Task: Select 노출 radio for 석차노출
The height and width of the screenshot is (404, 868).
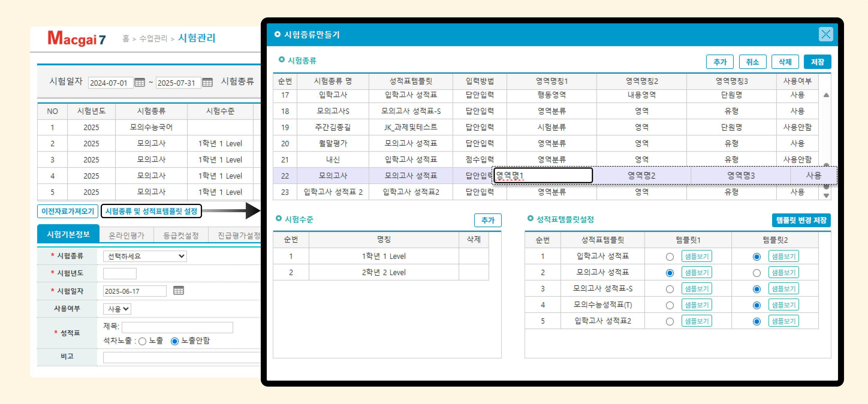Action: tap(143, 341)
